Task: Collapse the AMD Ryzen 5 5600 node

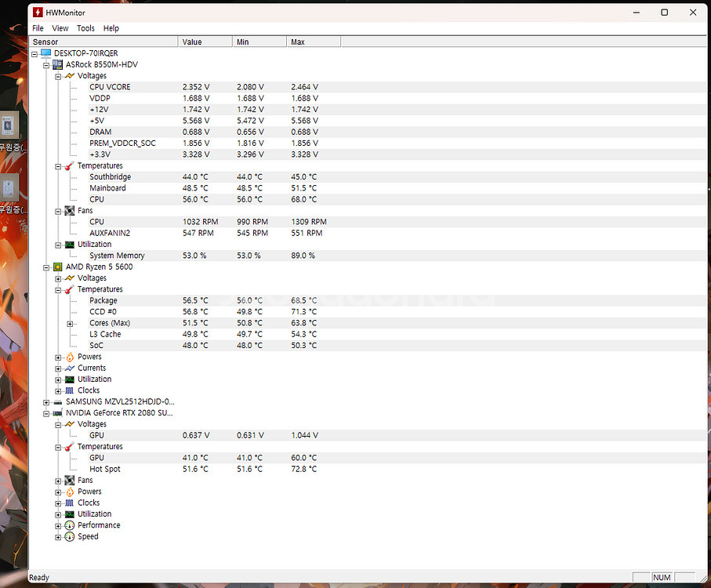Action: 46,267
